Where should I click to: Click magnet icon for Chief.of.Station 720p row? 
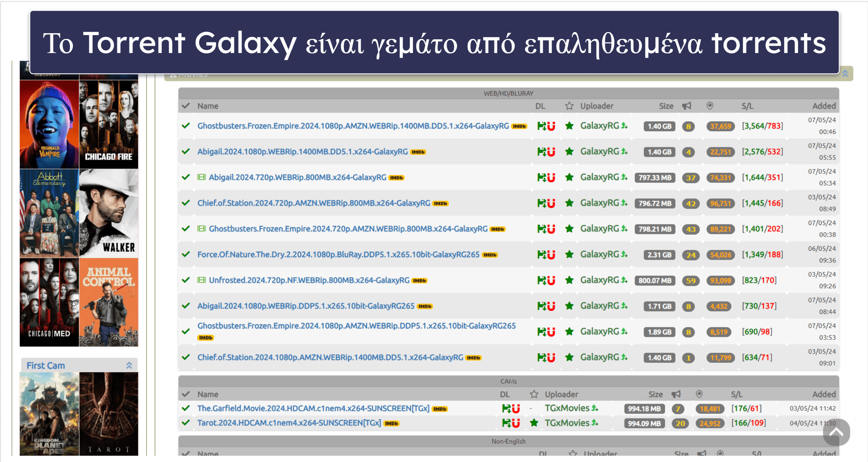point(551,203)
